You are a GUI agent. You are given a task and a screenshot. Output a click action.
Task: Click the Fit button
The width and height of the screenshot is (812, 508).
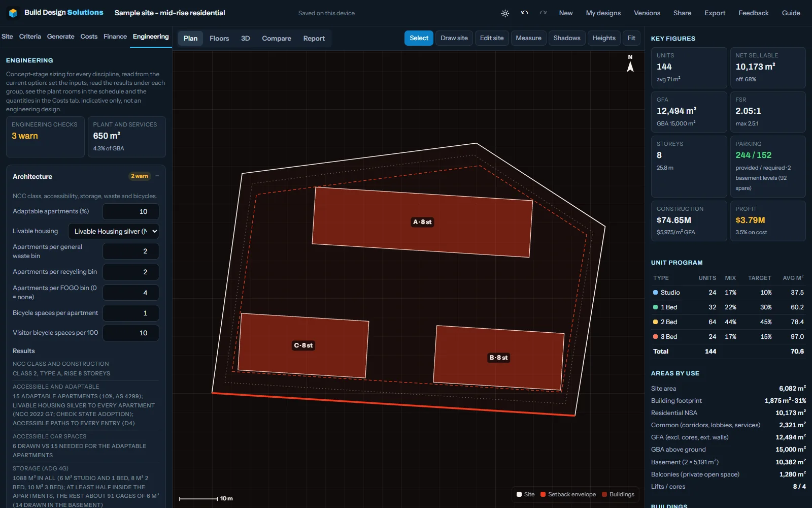pyautogui.click(x=631, y=38)
